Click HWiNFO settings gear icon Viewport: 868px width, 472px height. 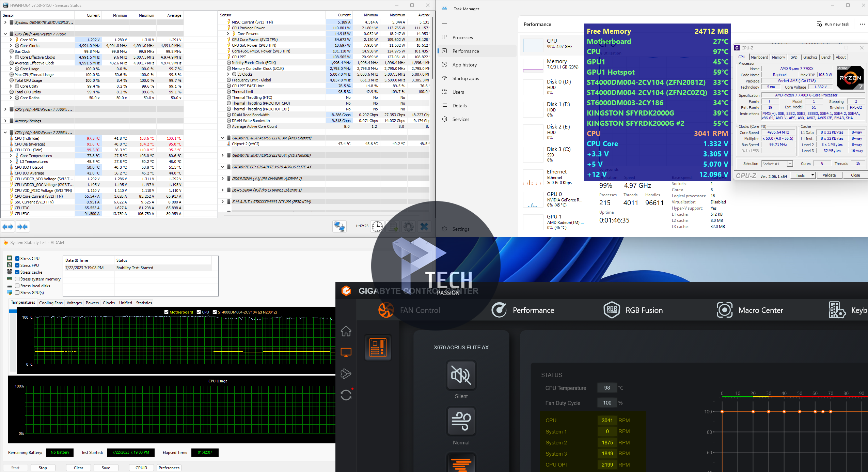tap(408, 227)
